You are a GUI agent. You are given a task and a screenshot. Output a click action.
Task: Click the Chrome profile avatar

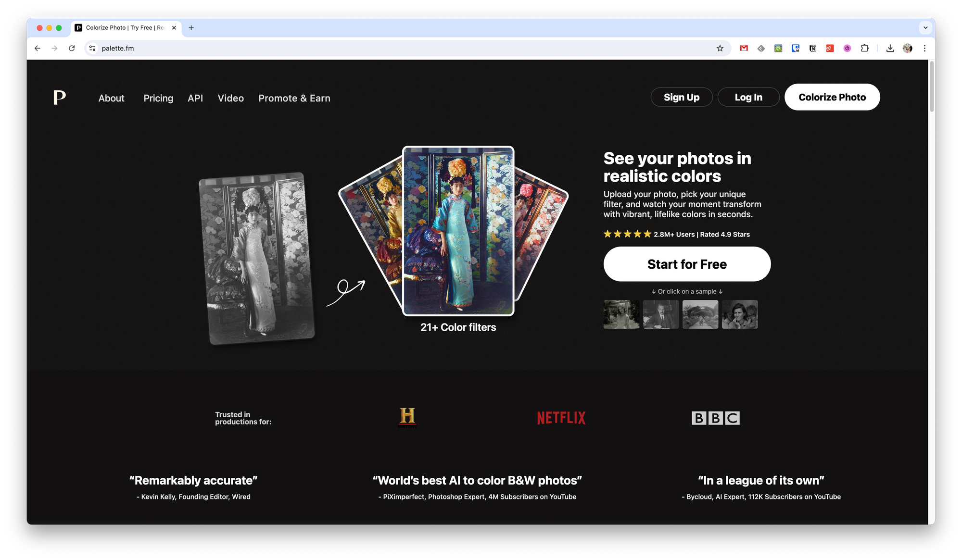click(907, 48)
